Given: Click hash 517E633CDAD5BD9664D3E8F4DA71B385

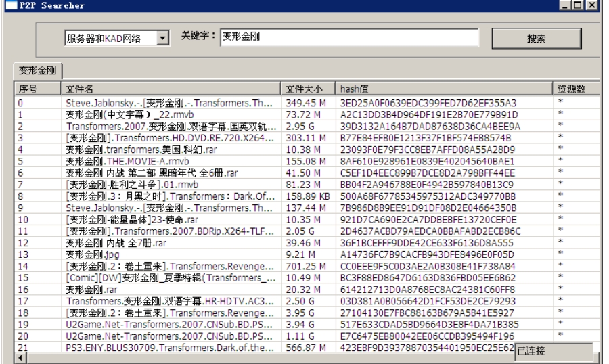Looking at the screenshot, I should pos(428,324).
